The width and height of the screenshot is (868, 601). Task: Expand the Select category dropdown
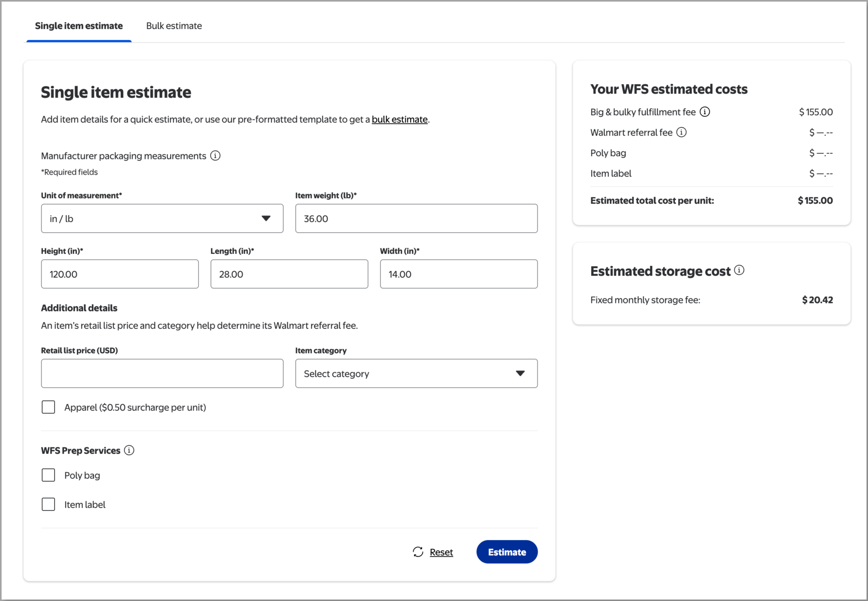[416, 373]
